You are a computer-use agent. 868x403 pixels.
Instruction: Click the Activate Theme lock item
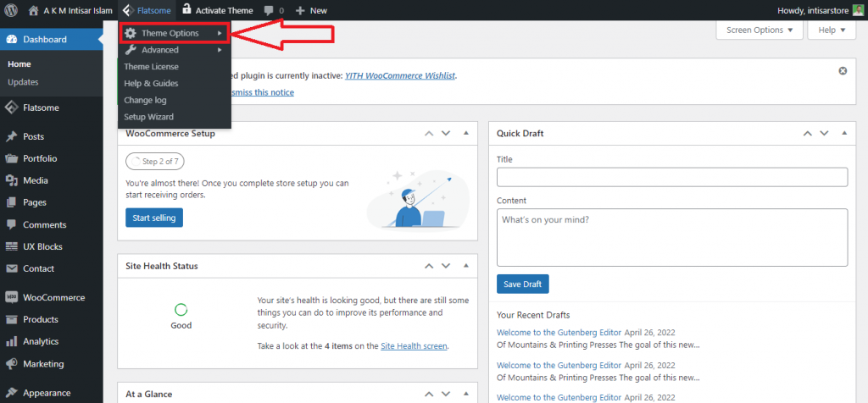[218, 10]
